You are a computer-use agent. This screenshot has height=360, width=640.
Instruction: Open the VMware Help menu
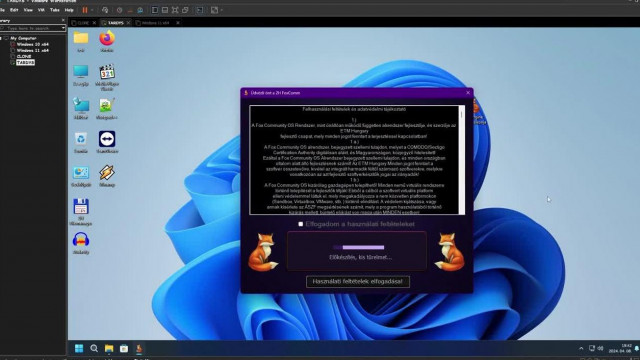pos(69,10)
